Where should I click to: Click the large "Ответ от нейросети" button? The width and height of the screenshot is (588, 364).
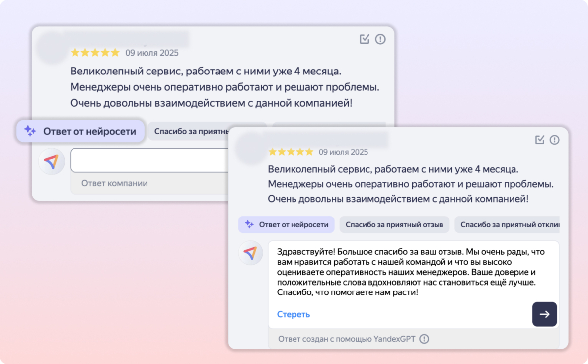point(80,131)
